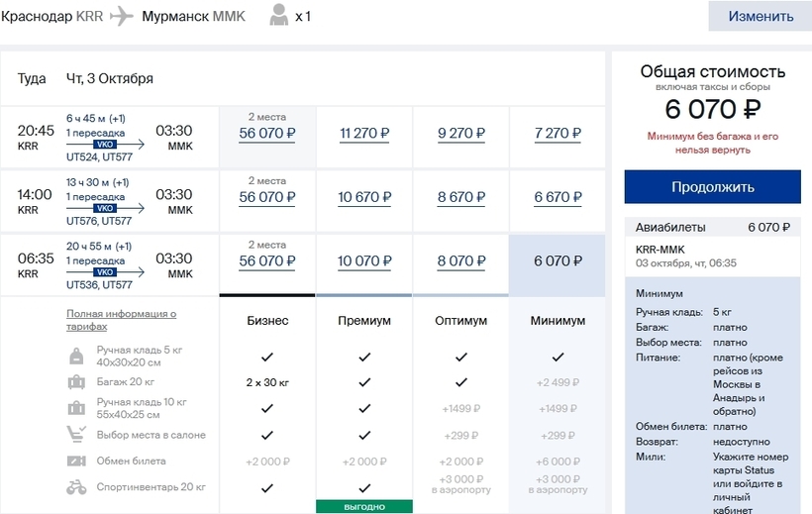Image resolution: width=812 pixels, height=514 pixels.
Task: Click the passenger count person icon
Action: point(279,16)
